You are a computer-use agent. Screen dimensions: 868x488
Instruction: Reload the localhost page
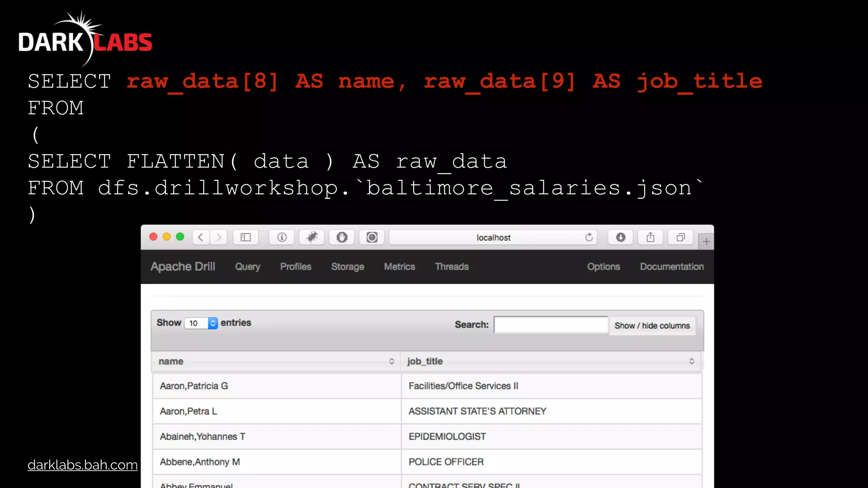point(589,237)
